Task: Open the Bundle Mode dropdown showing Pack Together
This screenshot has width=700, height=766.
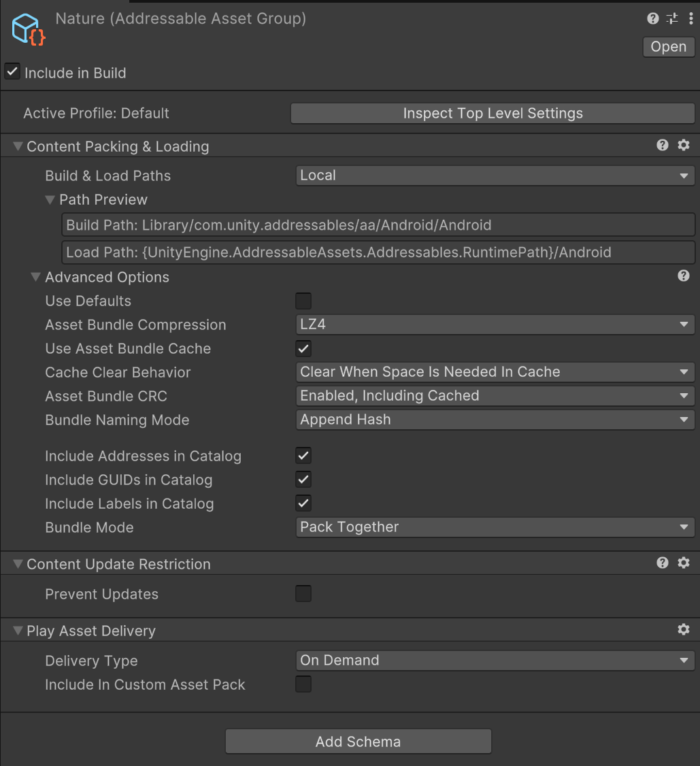Action: pyautogui.click(x=495, y=527)
